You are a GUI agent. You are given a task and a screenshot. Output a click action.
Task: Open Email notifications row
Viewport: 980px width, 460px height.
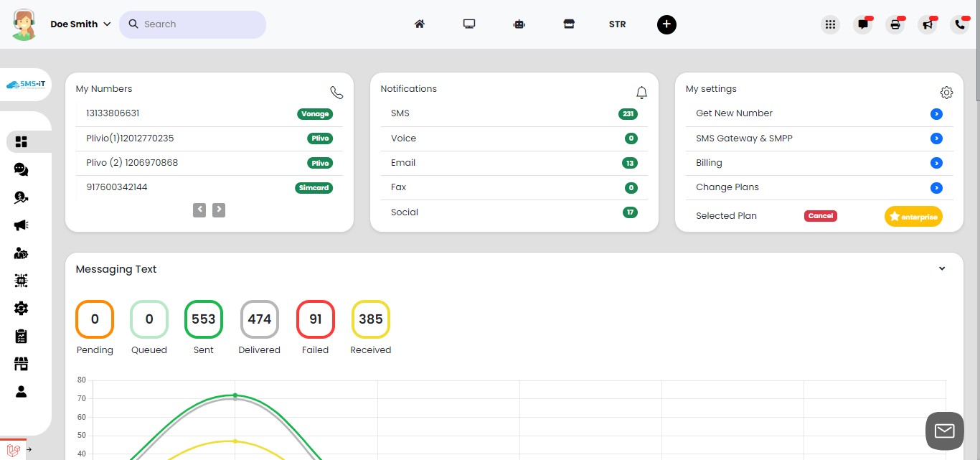(514, 163)
